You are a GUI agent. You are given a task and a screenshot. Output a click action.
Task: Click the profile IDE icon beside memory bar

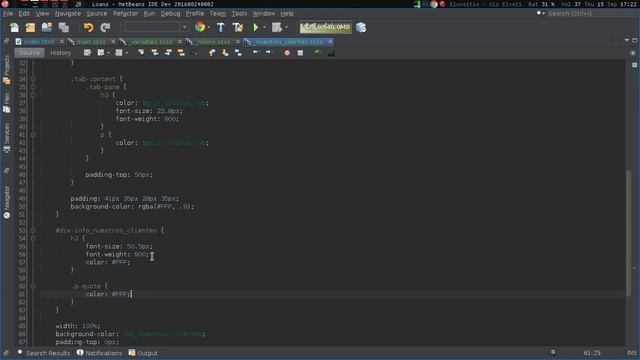[x=361, y=27]
